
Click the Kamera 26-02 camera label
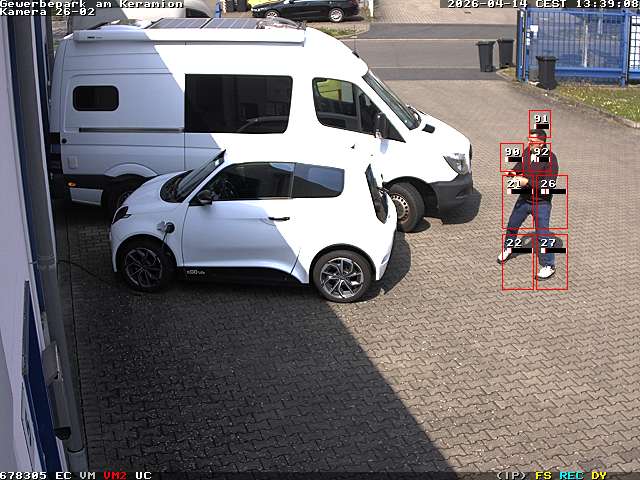(48, 12)
